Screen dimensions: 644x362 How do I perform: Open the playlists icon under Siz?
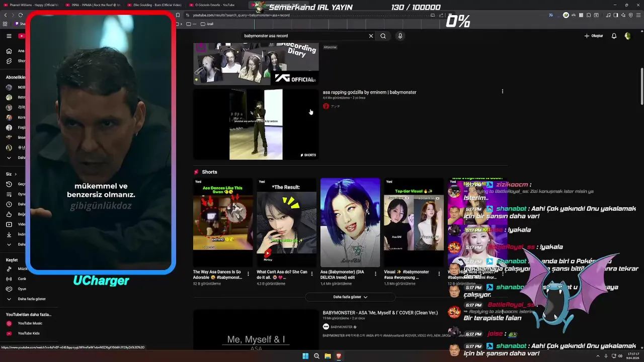tap(9, 194)
